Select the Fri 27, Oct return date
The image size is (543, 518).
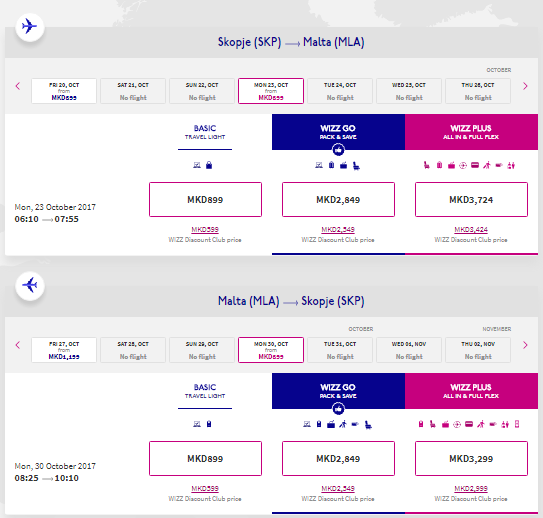[x=64, y=350]
